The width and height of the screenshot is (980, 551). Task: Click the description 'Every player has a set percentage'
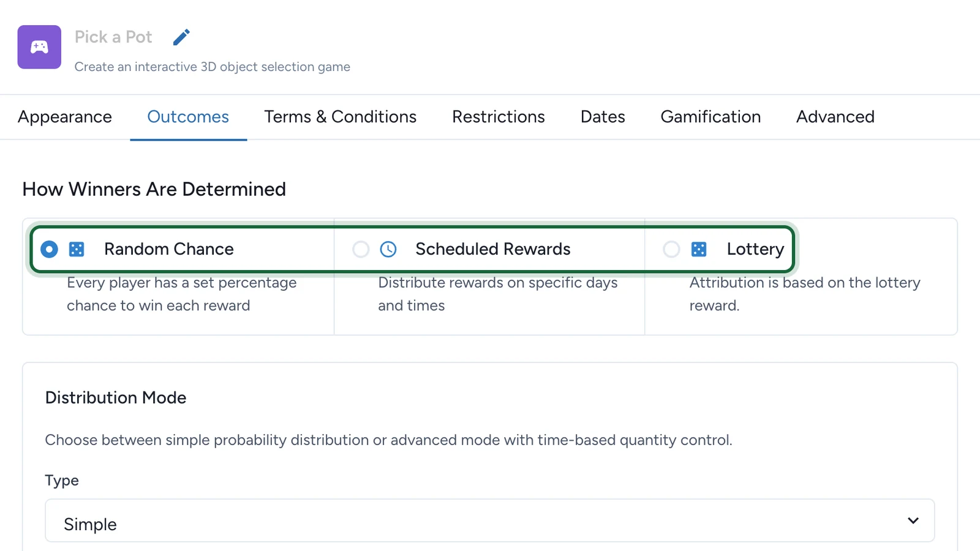182,283
